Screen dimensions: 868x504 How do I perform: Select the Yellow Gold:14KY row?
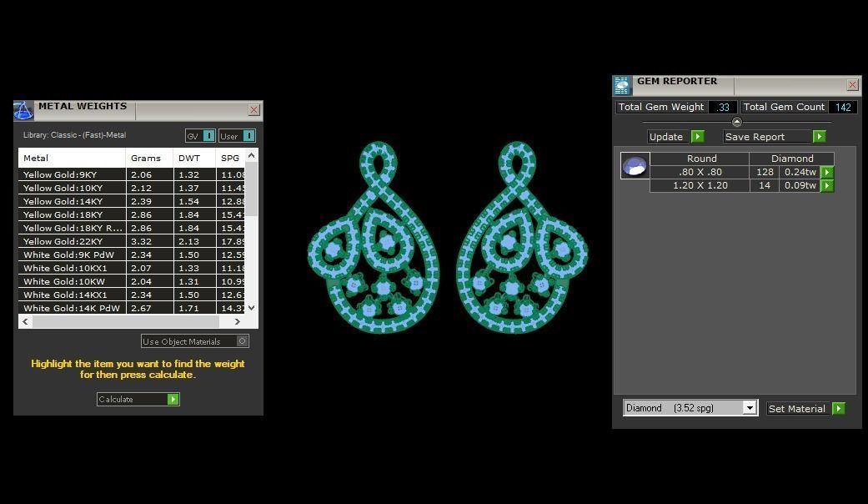(x=131, y=201)
